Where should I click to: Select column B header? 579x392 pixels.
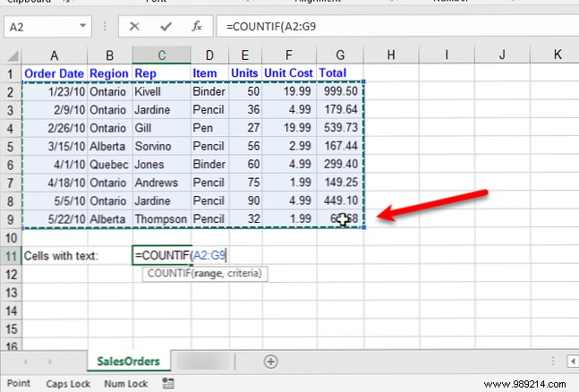[x=110, y=55]
